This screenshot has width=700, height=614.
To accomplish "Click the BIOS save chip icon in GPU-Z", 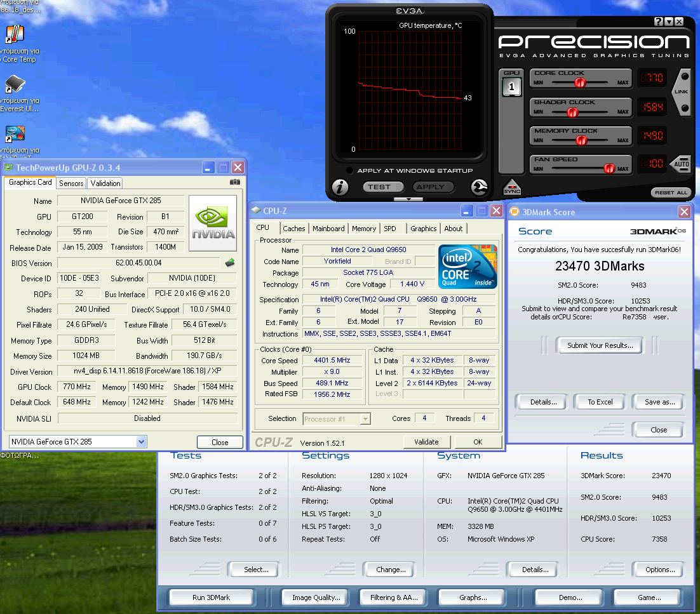I will click(x=230, y=263).
